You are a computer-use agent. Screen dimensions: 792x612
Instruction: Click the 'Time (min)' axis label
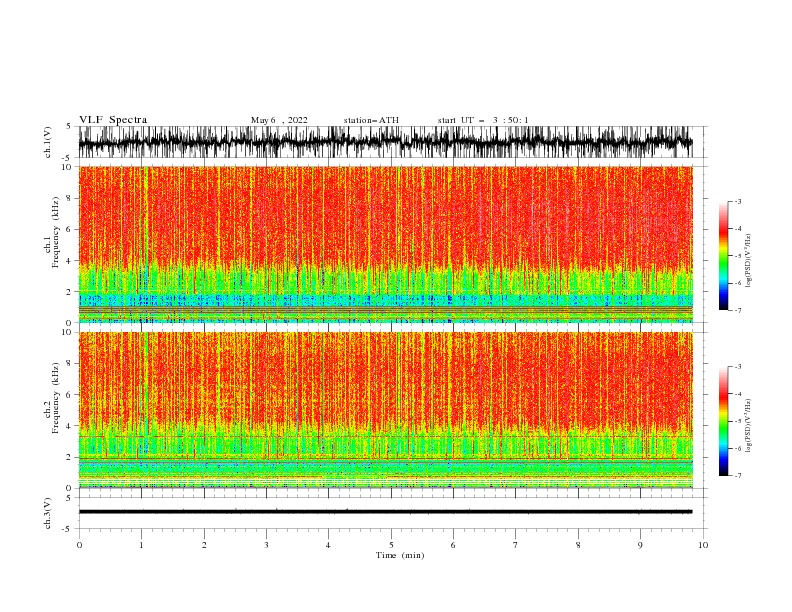click(400, 555)
